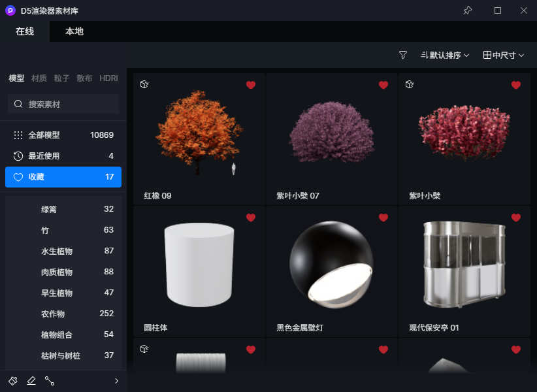
Task: Select the eraser tool icon
Action: [x=31, y=381]
